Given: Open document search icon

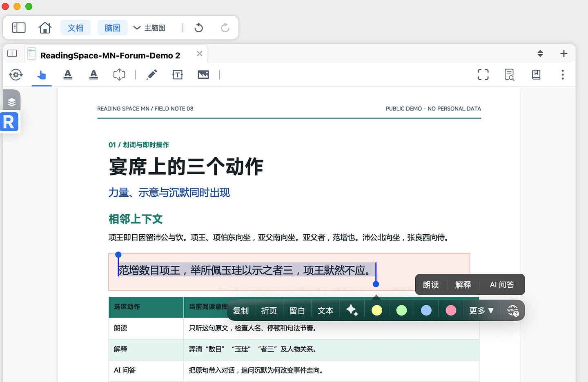Looking at the screenshot, I should [x=509, y=75].
